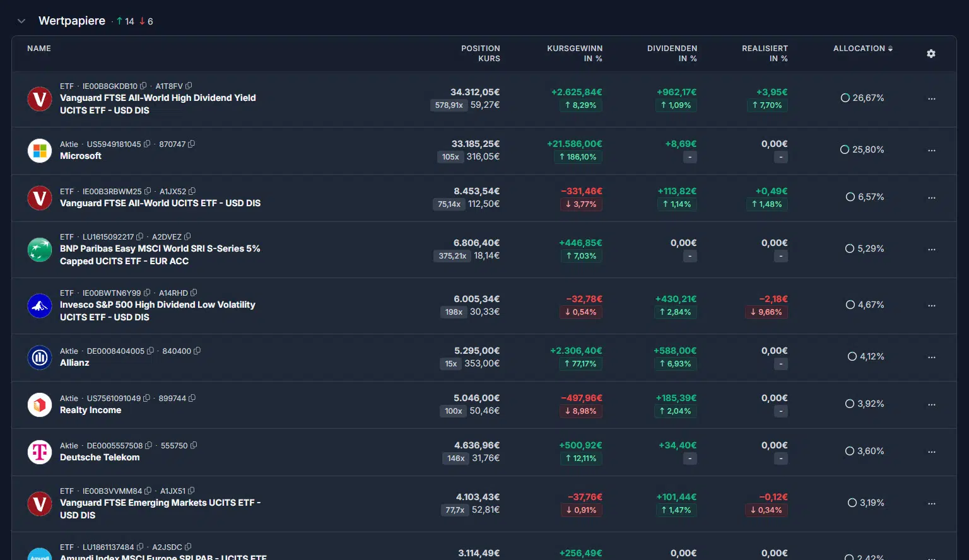This screenshot has width=969, height=560.
Task: Click Microsoft 25,80% allocation circle indicator
Action: pyautogui.click(x=845, y=149)
